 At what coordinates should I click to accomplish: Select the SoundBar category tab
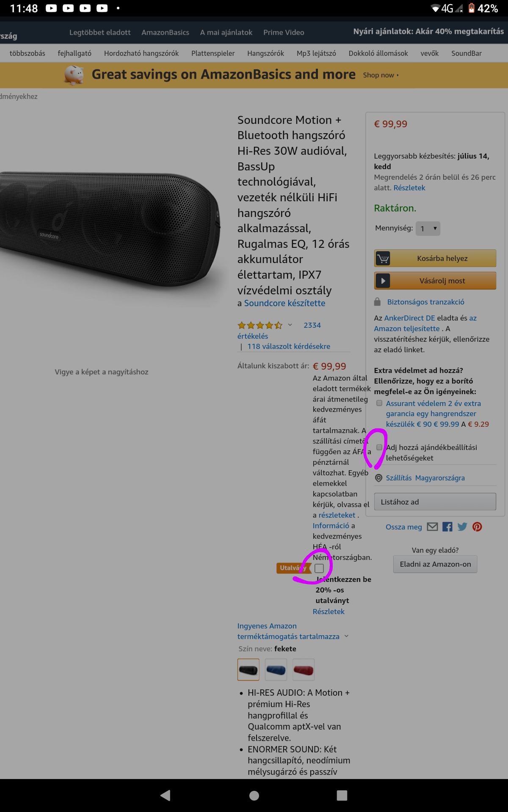pos(467,53)
